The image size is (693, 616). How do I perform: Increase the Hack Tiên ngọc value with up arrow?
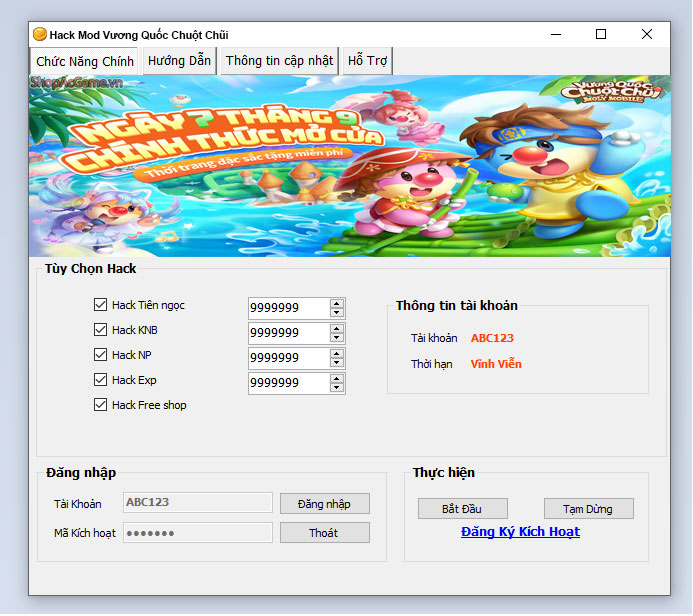click(x=337, y=303)
